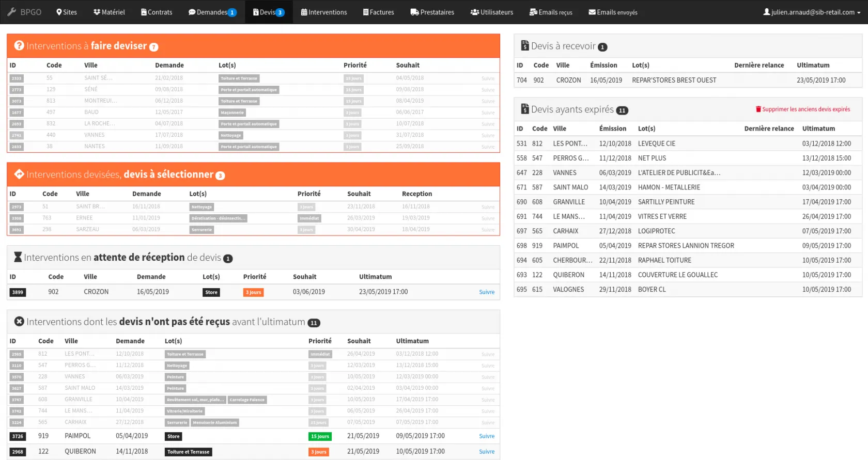Expand the julien.arnaud@sib-retail.com user dropdown

812,12
